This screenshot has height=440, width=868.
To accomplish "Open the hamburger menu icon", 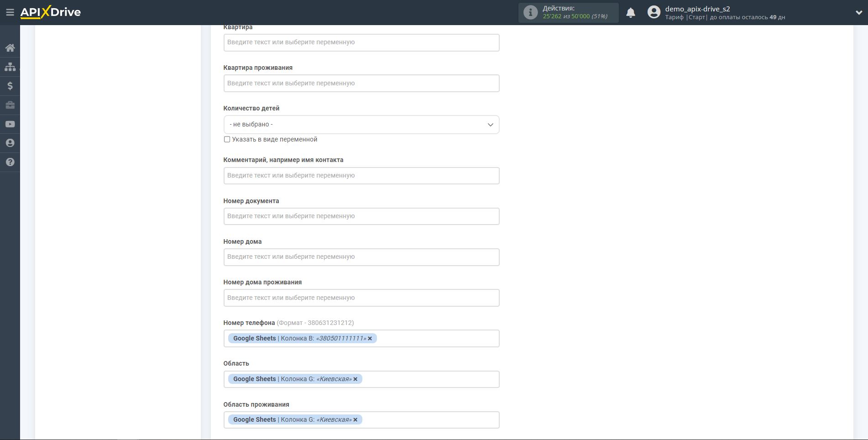I will point(10,12).
